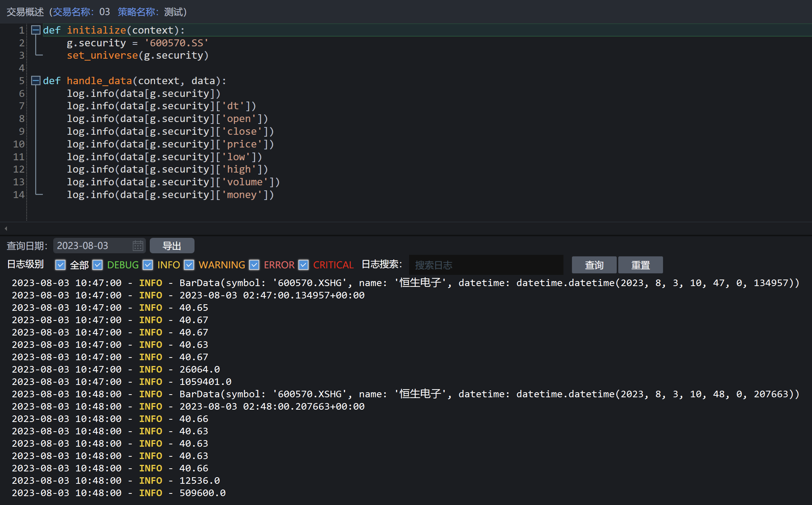Toggle the 全部 (all levels) checkbox
The image size is (812, 505).
(60, 265)
